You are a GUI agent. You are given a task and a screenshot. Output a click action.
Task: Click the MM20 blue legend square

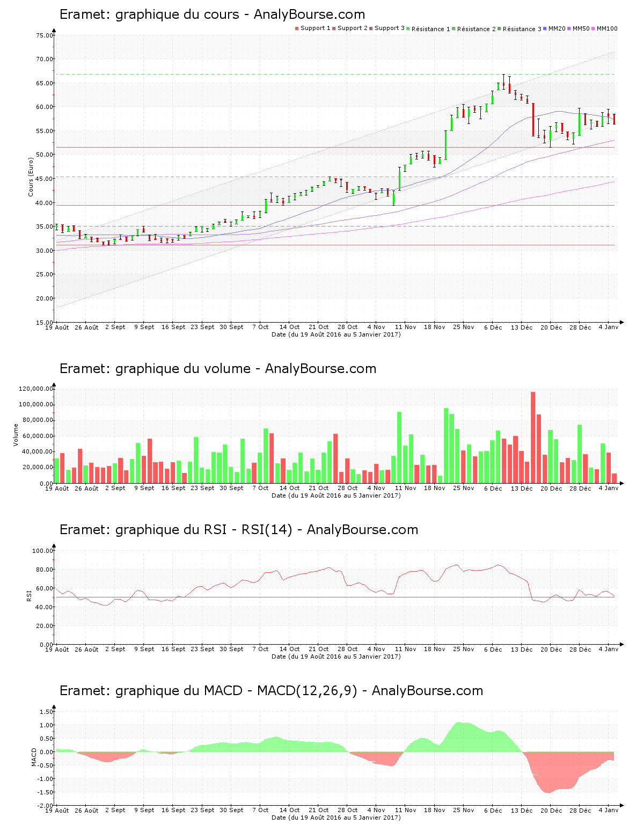545,28
